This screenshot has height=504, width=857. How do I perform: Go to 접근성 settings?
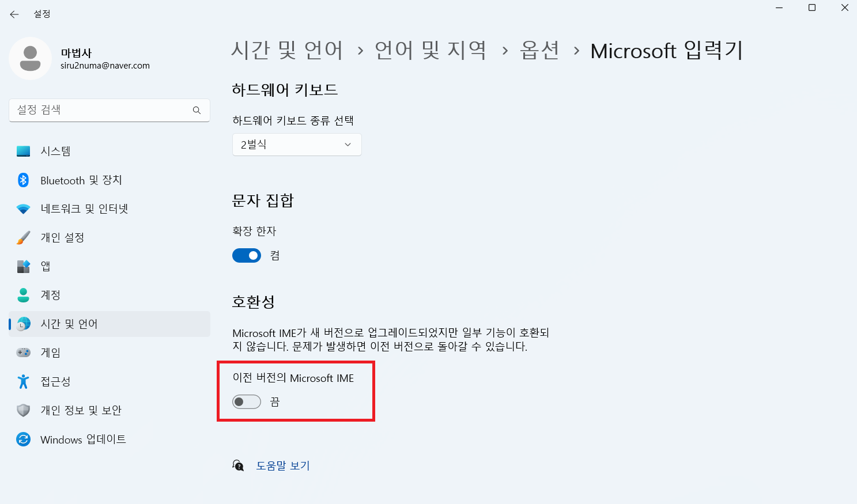[110, 382]
